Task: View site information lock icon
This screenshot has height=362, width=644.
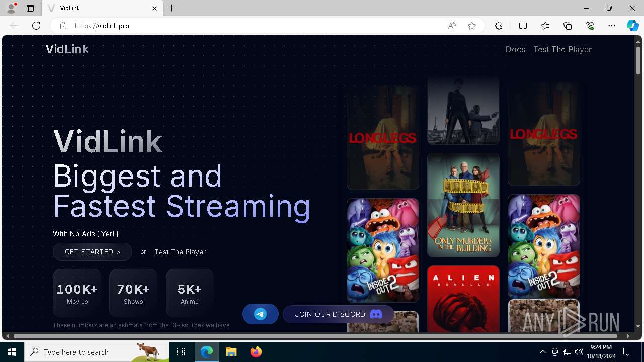Action: 63,26
